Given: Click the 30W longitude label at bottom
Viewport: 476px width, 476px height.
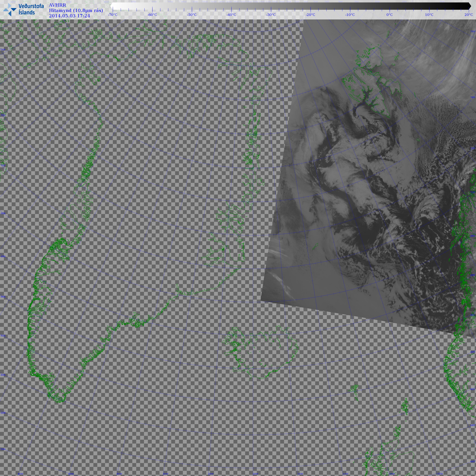Looking at the screenshot, I should pos(166,474).
